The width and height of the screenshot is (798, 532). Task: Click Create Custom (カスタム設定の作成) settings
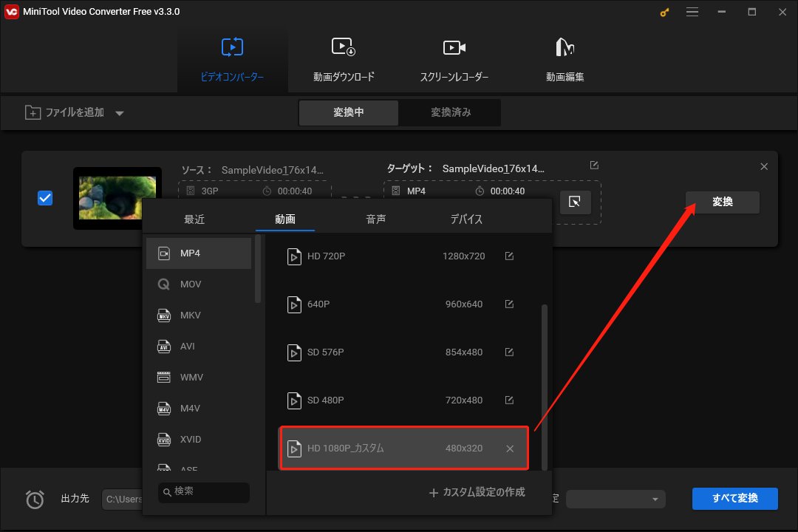[x=477, y=492]
